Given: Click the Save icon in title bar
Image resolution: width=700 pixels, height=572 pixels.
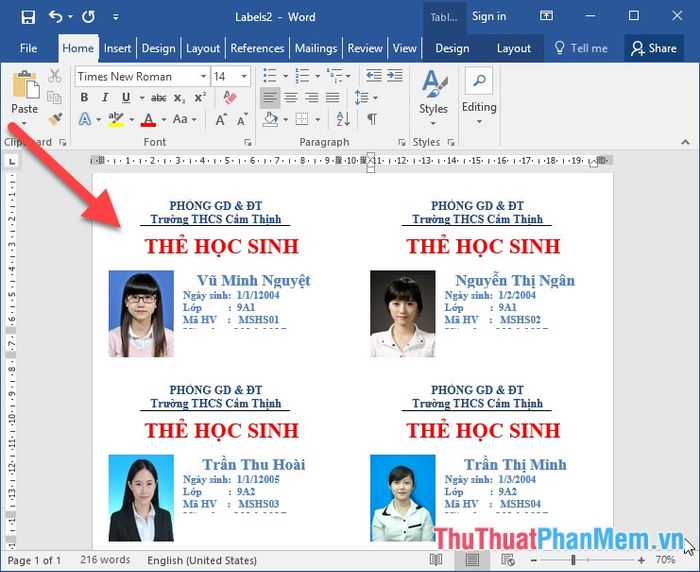Looking at the screenshot, I should (28, 17).
